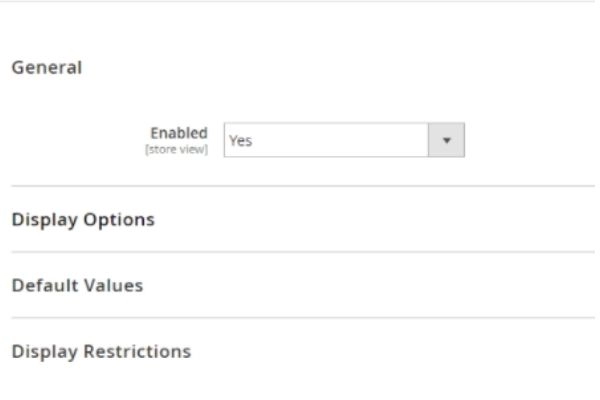Select the Display Options heading
This screenshot has height=400, width=600.
(x=83, y=219)
